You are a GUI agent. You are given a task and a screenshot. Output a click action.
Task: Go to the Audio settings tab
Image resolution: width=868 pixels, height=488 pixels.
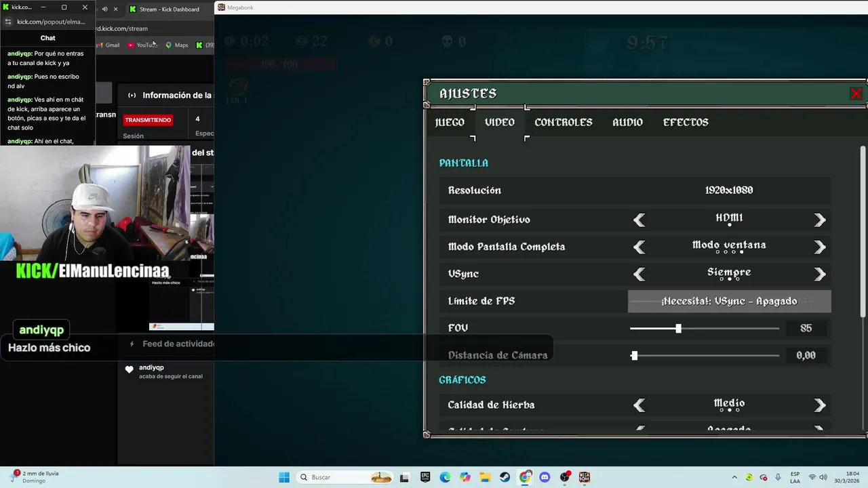point(627,123)
